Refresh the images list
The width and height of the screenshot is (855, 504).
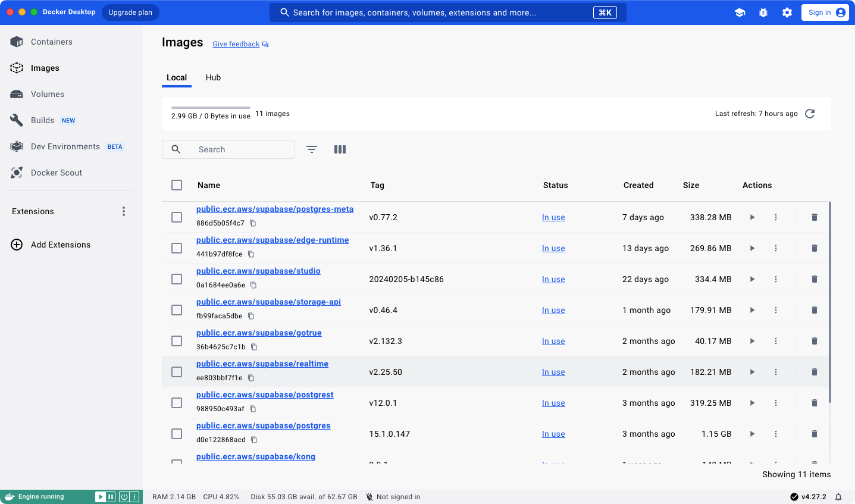[810, 114]
